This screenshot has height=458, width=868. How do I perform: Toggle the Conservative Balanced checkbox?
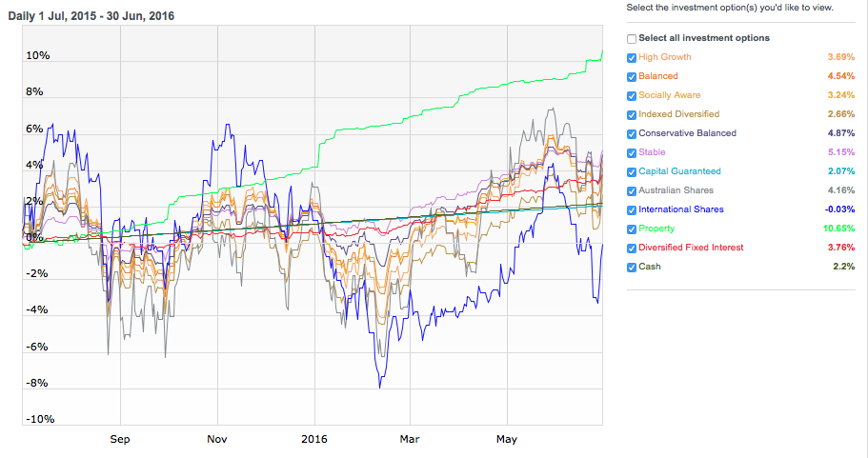632,134
